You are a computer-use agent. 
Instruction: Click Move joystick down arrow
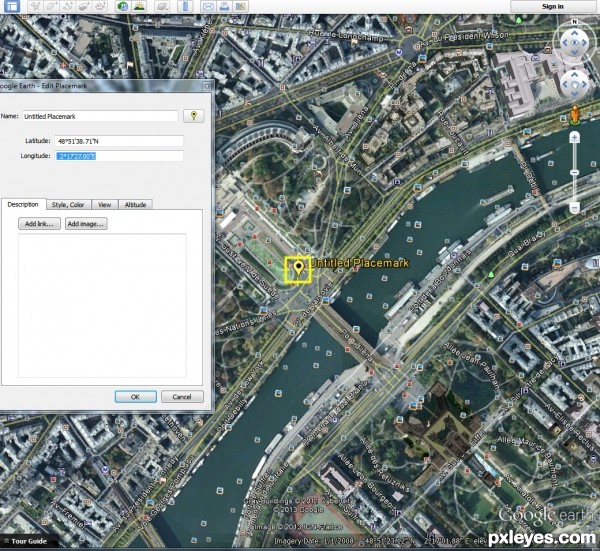point(574,94)
